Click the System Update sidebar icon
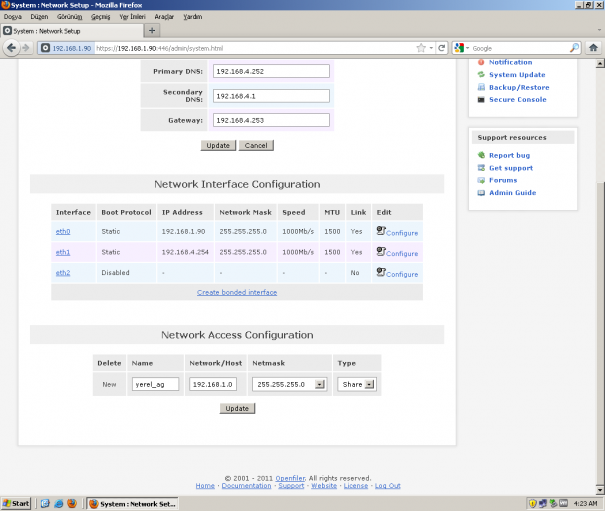Viewport: 605px width, 511px height. (x=481, y=74)
